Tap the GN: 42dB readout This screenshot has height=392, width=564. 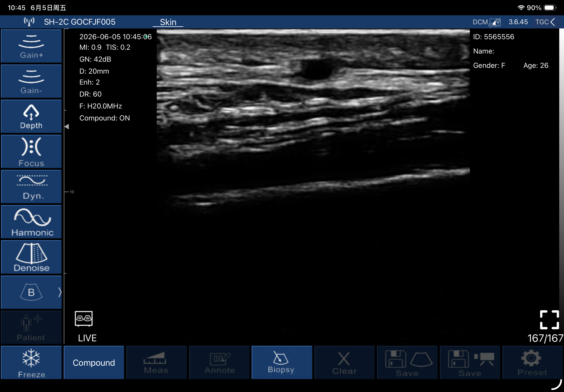click(95, 59)
